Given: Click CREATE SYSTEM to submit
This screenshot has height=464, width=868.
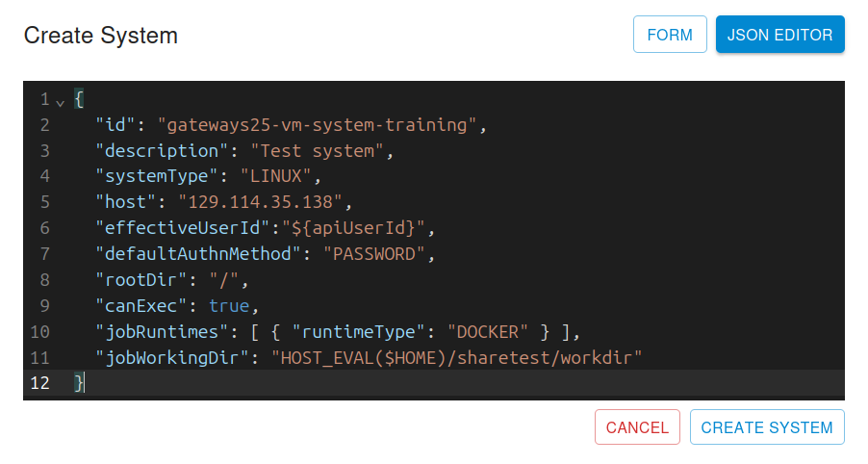Looking at the screenshot, I should point(767,427).
